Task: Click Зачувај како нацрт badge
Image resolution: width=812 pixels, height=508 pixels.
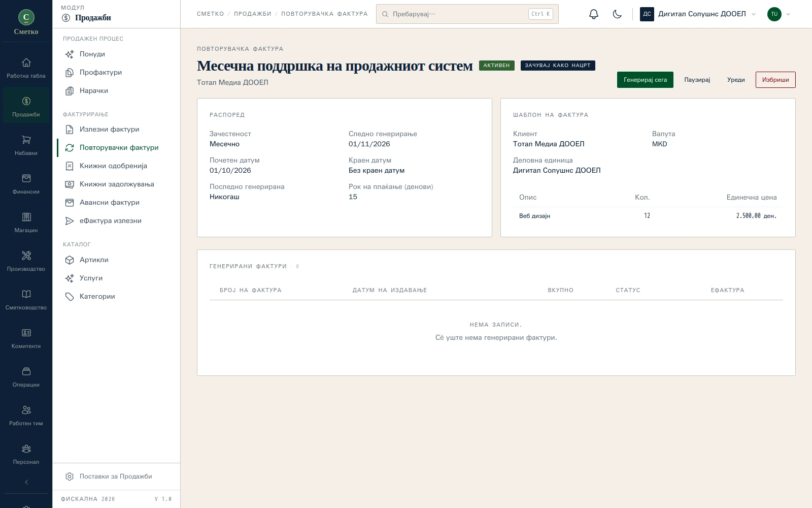Action: [558, 66]
